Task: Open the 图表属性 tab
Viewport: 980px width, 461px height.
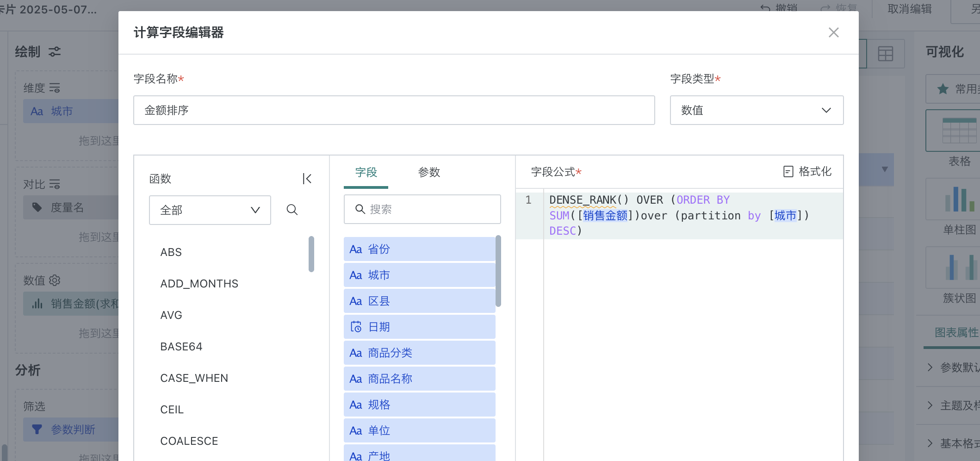Action: click(956, 332)
